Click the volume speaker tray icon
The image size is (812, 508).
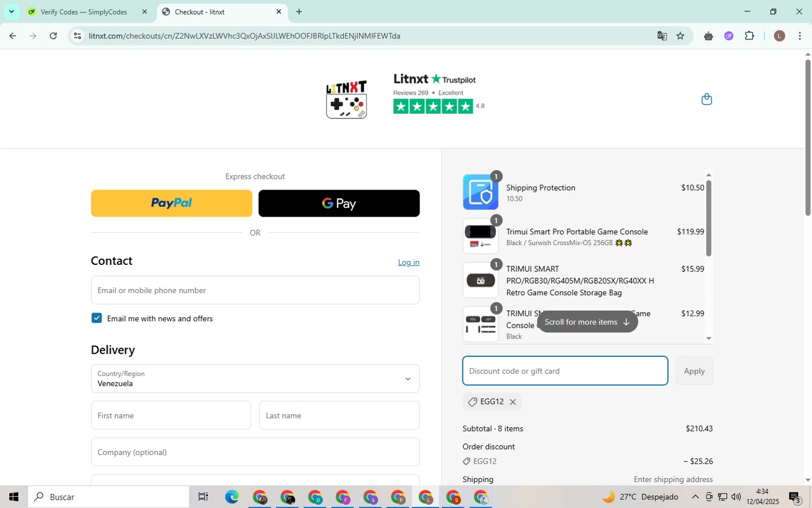point(736,497)
